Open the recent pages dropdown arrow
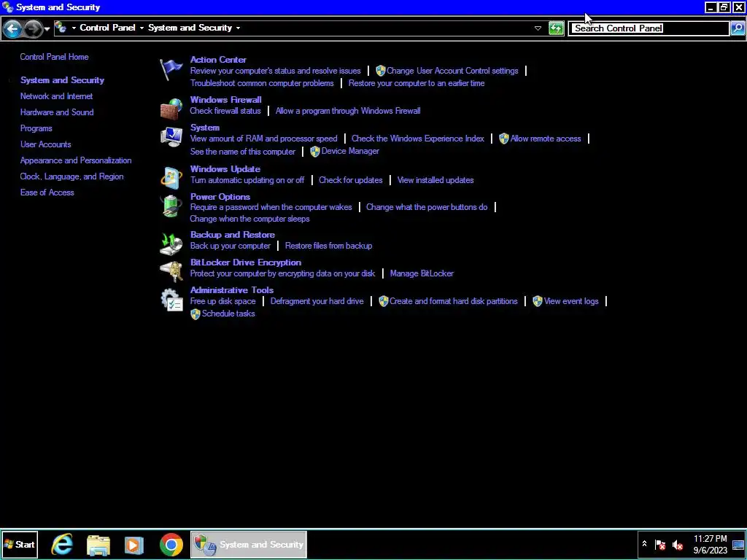 (47, 29)
